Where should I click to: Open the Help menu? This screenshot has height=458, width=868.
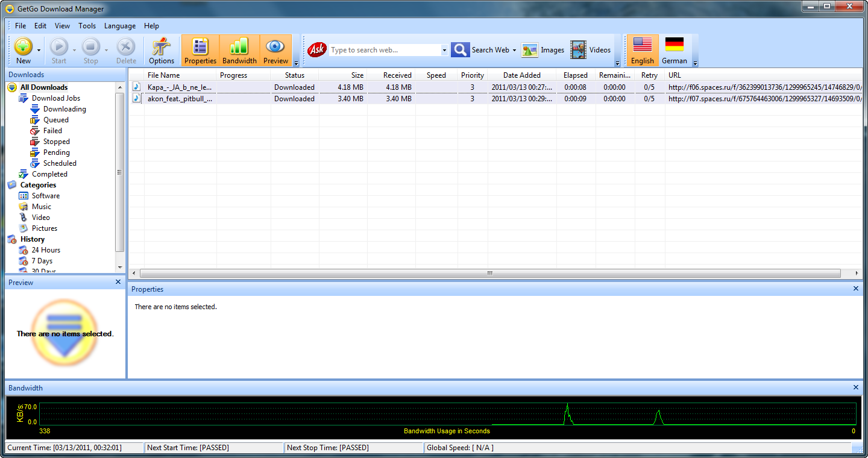(x=152, y=26)
